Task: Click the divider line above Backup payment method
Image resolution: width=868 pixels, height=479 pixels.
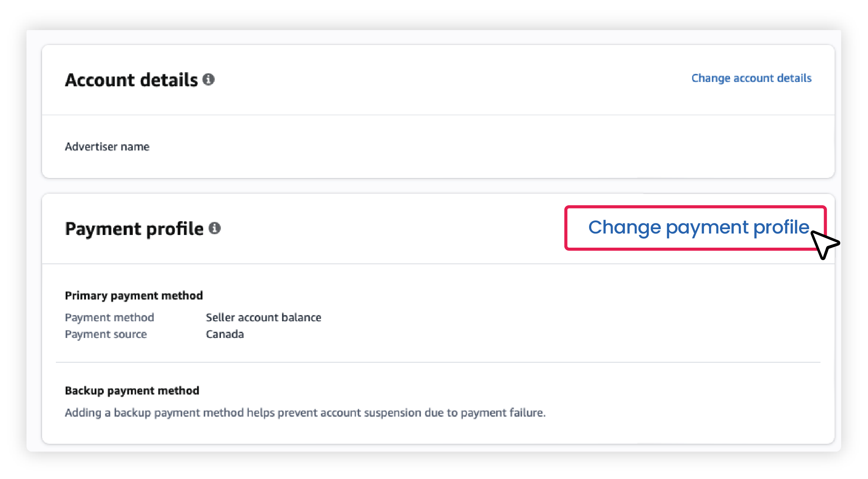Action: [438, 362]
